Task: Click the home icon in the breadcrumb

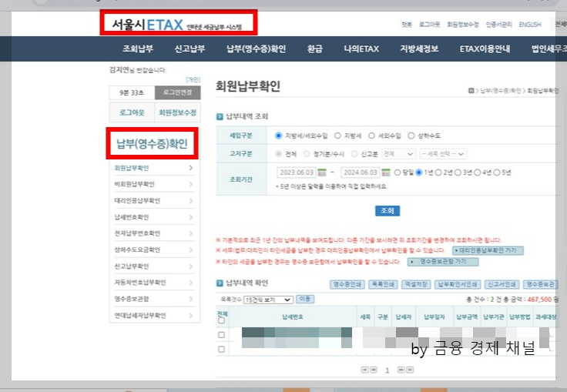Action: pos(471,90)
